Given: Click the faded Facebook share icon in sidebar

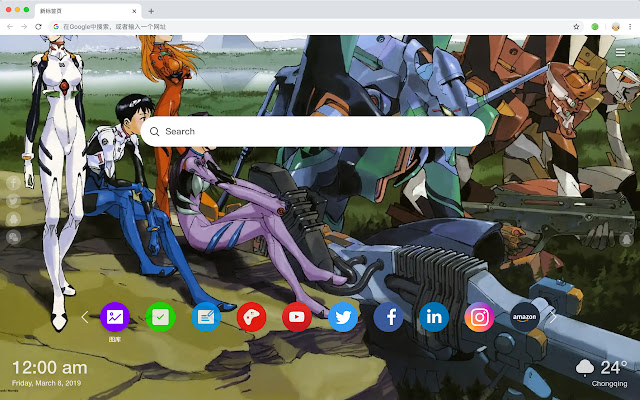Looking at the screenshot, I should coord(13,182).
